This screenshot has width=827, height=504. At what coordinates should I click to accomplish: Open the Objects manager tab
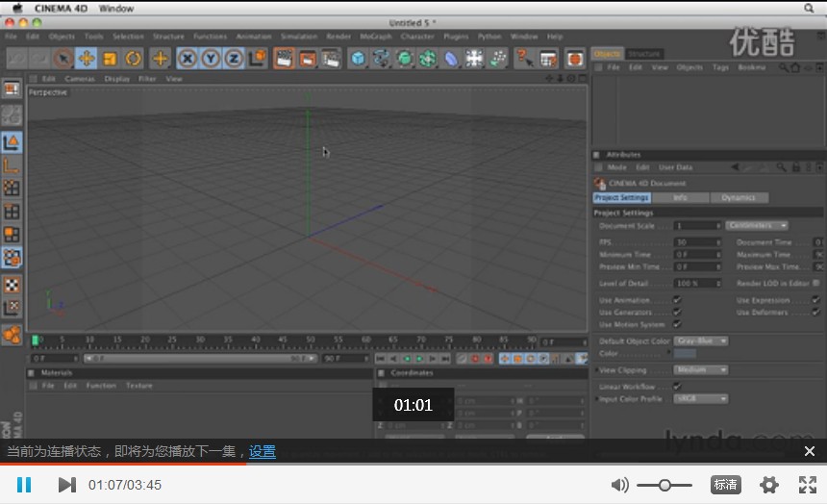pos(608,54)
